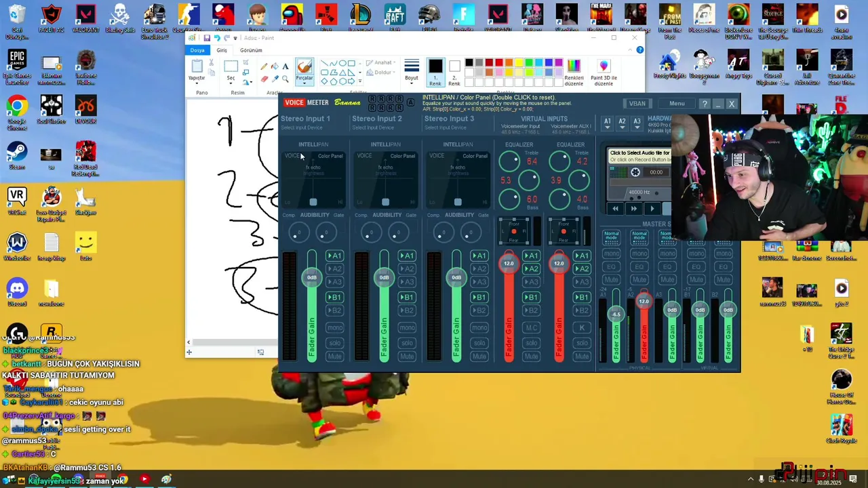Viewport: 868px width, 488px height.
Task: Expand the Boyut size dropdown
Action: 412,79
